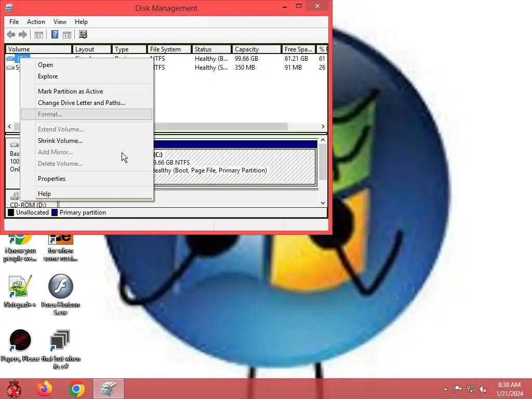532x399 pixels.
Task: Click the muted volume tray icon
Action: [483, 389]
